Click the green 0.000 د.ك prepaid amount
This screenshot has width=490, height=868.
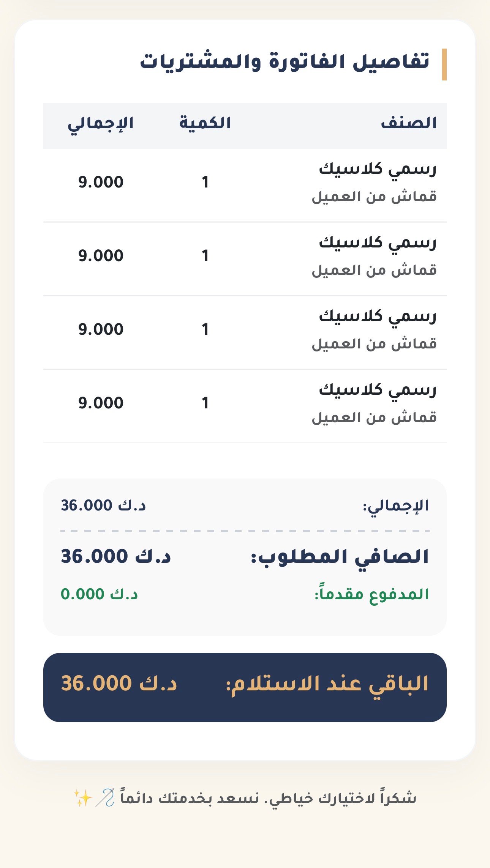coord(100,594)
